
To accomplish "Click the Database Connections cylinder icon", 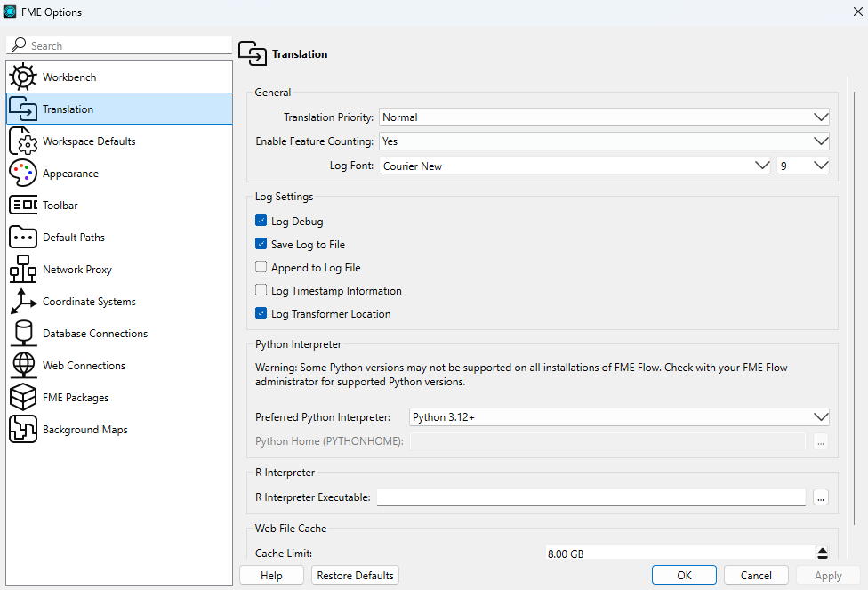I will point(23,334).
